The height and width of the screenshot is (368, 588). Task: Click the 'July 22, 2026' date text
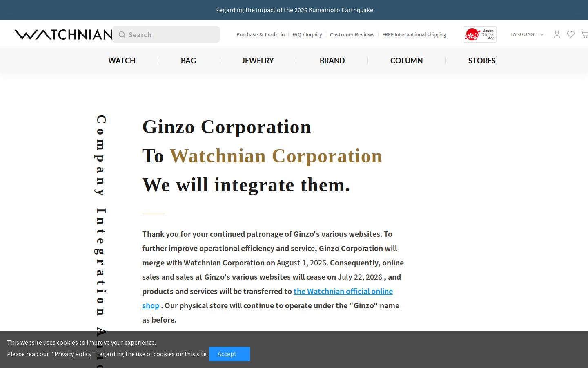pos(360,277)
